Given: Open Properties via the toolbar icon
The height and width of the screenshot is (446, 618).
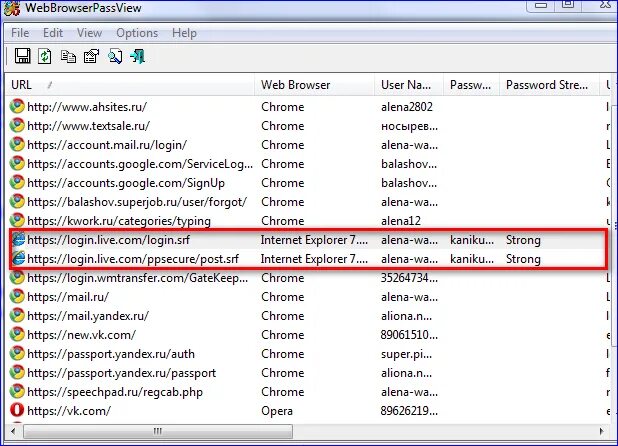Looking at the screenshot, I should [x=91, y=56].
